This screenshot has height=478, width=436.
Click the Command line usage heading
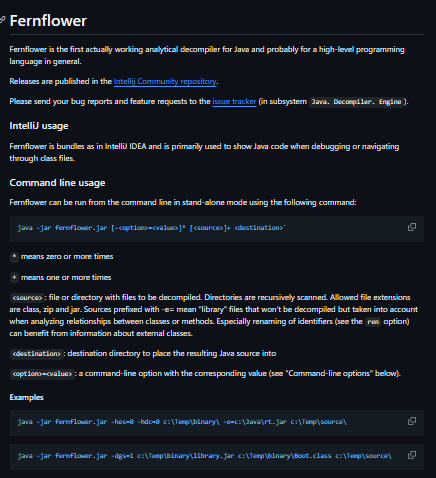point(57,183)
